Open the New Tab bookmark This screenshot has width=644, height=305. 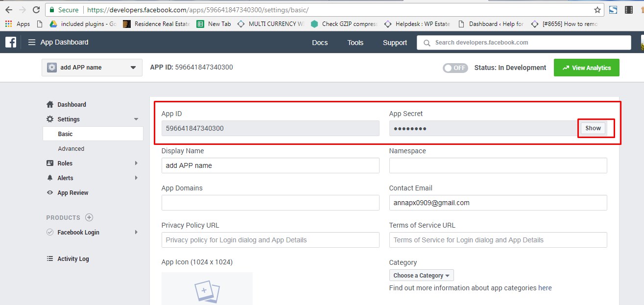214,23
